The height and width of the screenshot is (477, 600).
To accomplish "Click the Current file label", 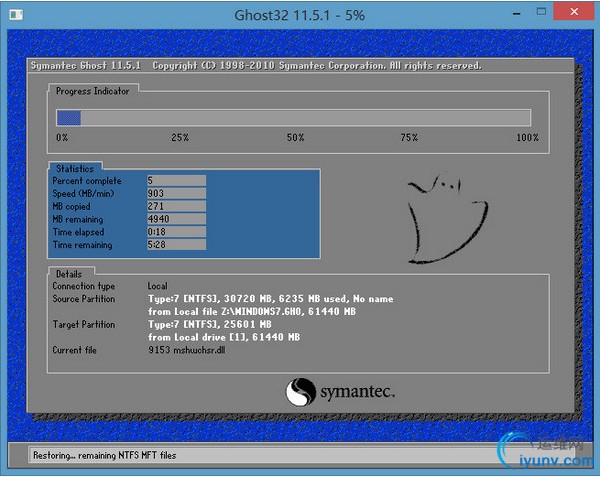I will coord(75,350).
